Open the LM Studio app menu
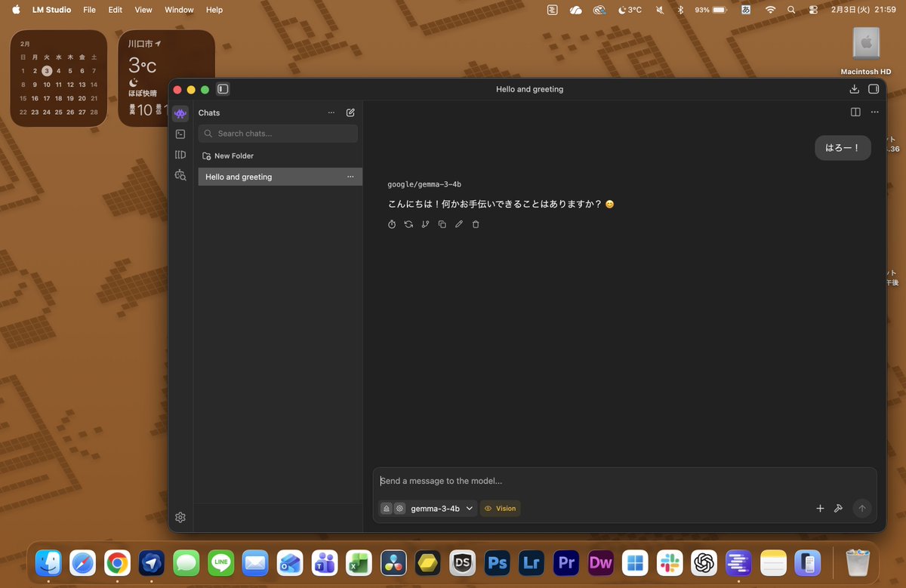This screenshot has width=906, height=588. [51, 10]
